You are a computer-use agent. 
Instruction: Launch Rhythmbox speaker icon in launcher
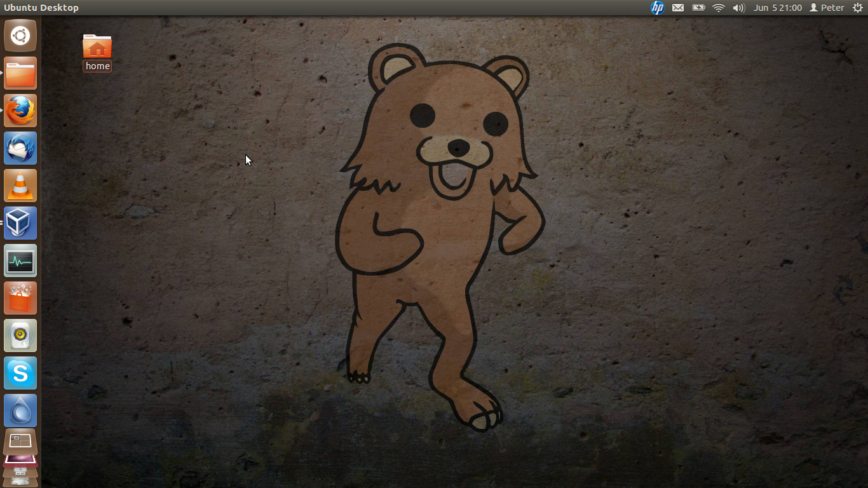click(20, 335)
